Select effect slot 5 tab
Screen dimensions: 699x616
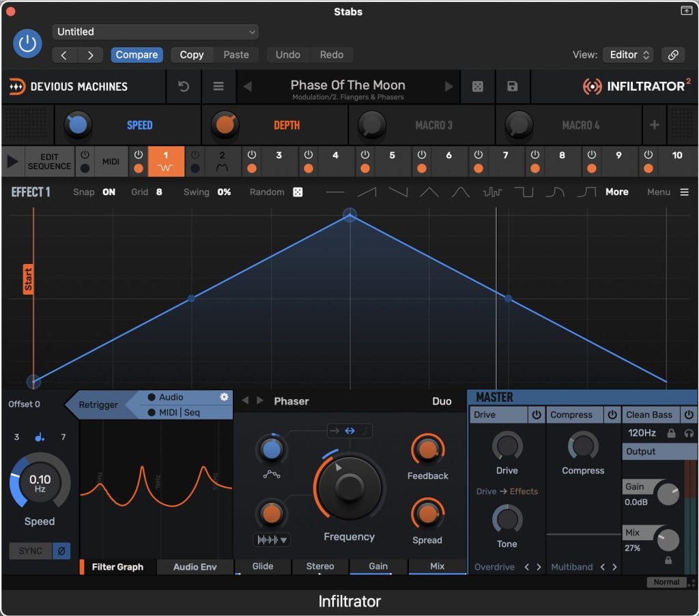pyautogui.click(x=392, y=161)
